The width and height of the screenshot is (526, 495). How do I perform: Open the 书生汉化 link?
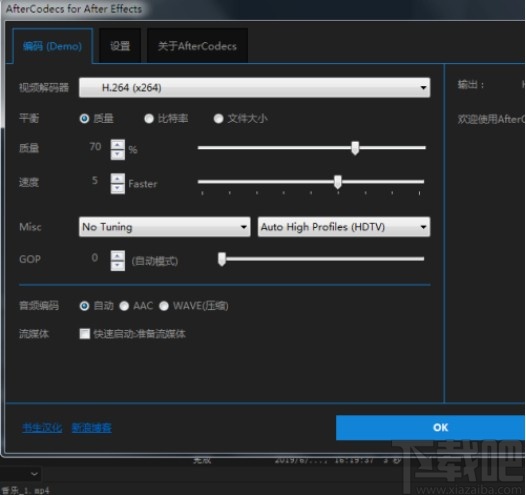42,428
